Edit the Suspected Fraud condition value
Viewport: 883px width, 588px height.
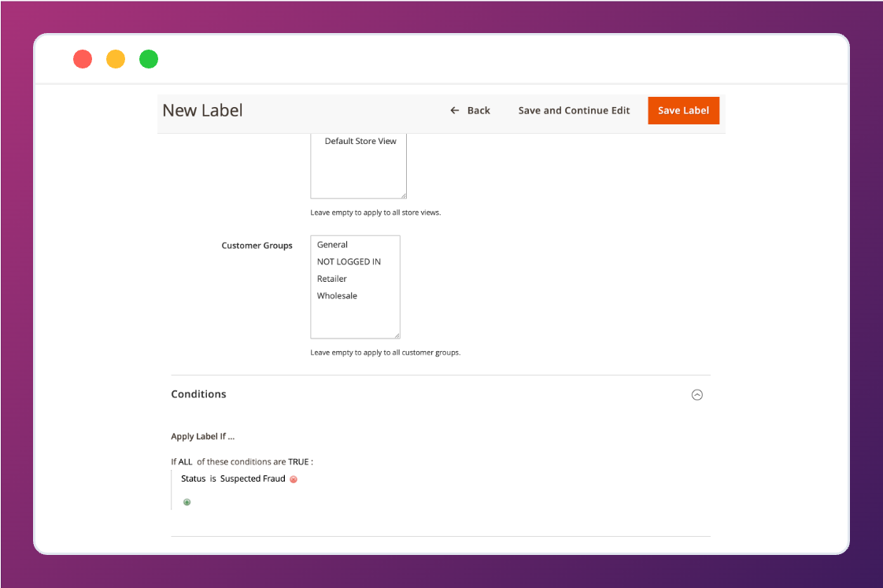click(x=253, y=479)
